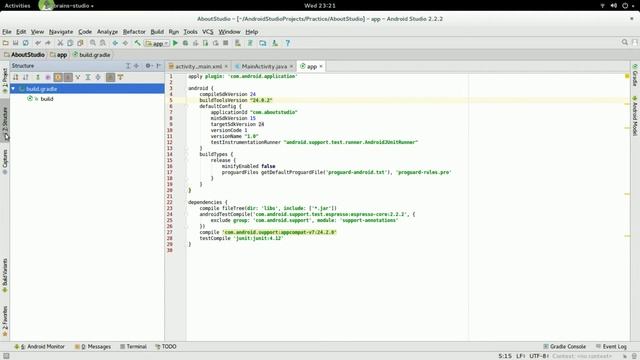Viewport: 640px width, 360px height.
Task: Click the yellow inspection indicator above the scrollbar
Action: pos(627,76)
